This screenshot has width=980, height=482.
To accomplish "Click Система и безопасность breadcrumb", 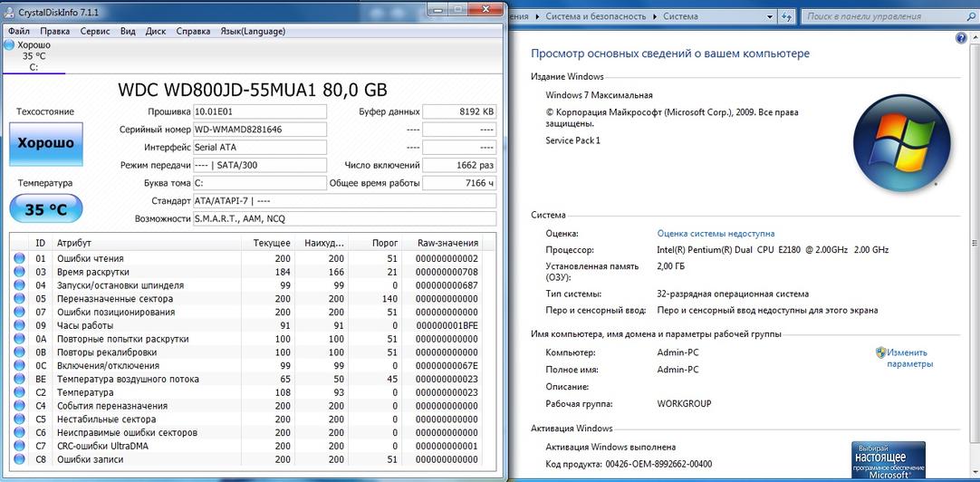I will point(596,16).
